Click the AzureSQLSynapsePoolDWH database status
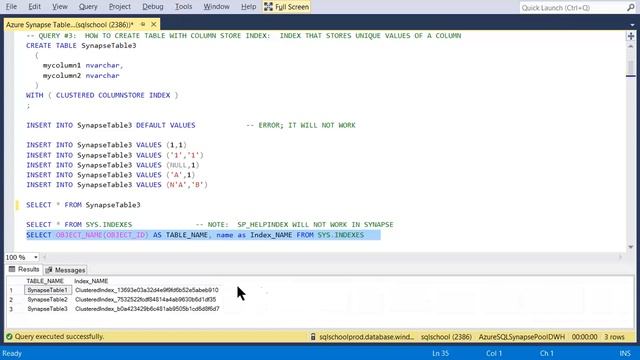Screen dimensions: 640x360 click(522, 337)
